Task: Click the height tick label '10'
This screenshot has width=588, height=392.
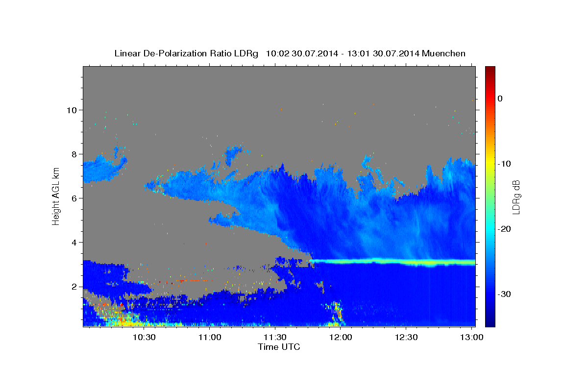Action: (x=72, y=110)
